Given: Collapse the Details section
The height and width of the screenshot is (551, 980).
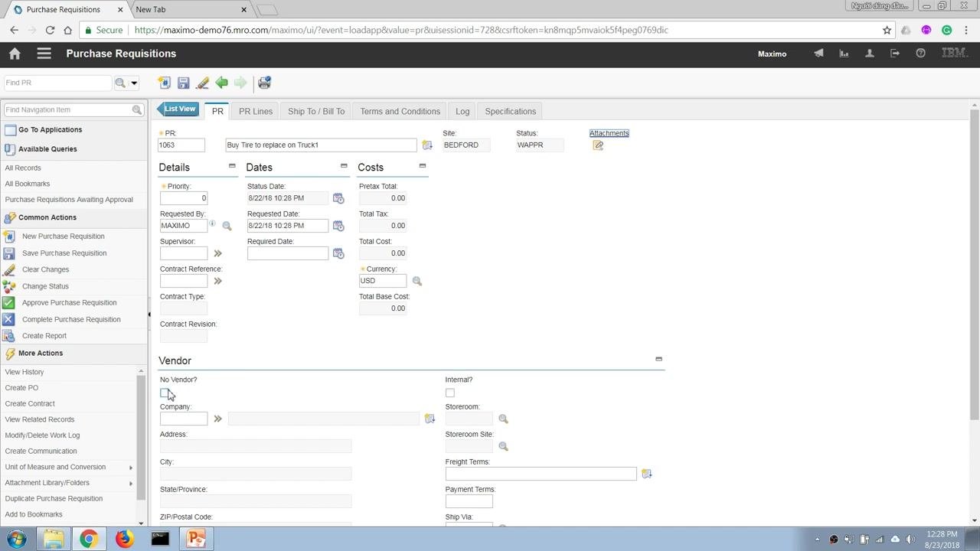Looking at the screenshot, I should tap(232, 166).
